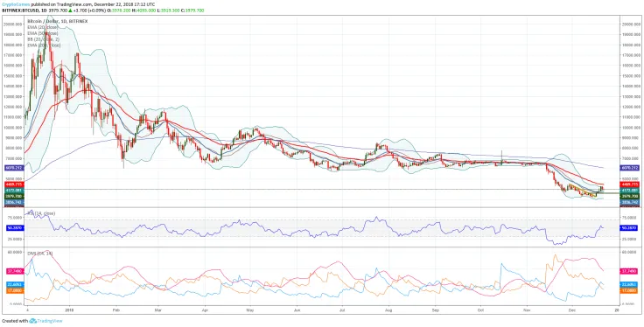Click the orange 17.0800 DMI value on right axis

pos(630,290)
